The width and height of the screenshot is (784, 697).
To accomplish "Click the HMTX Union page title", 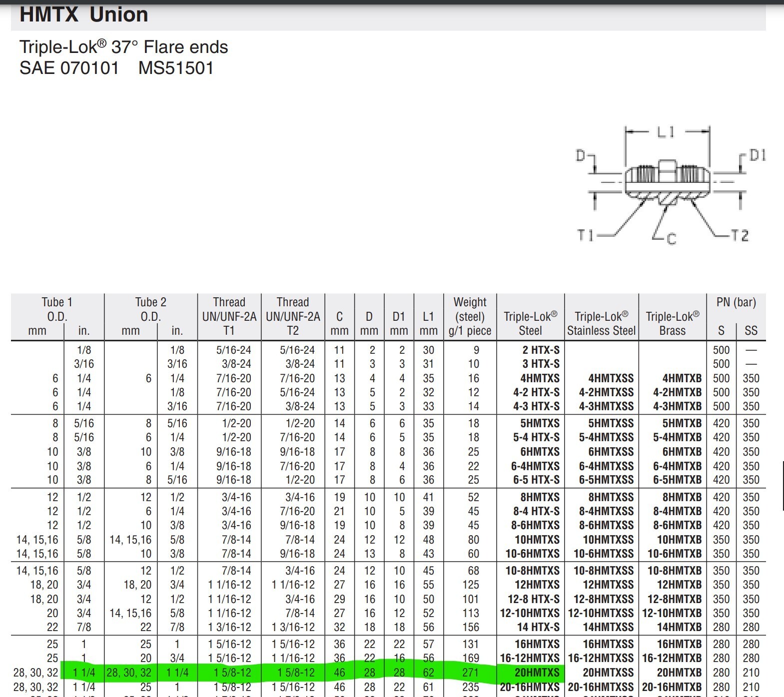I will (84, 14).
